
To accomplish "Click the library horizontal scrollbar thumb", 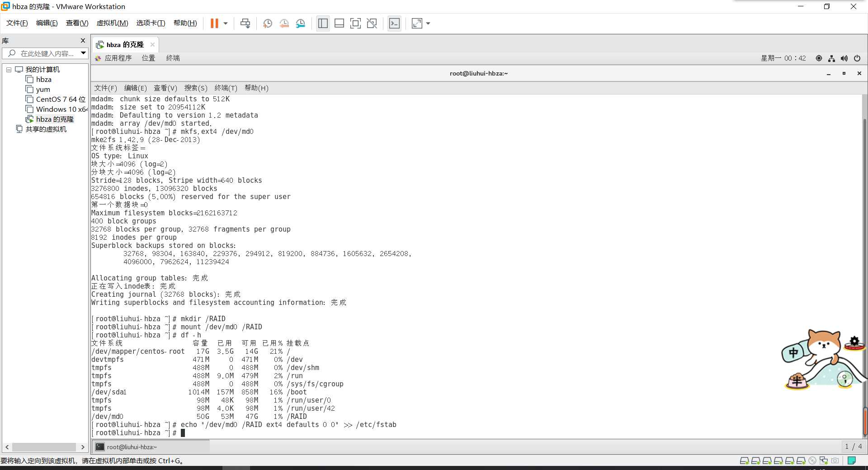I will pyautogui.click(x=44, y=447).
